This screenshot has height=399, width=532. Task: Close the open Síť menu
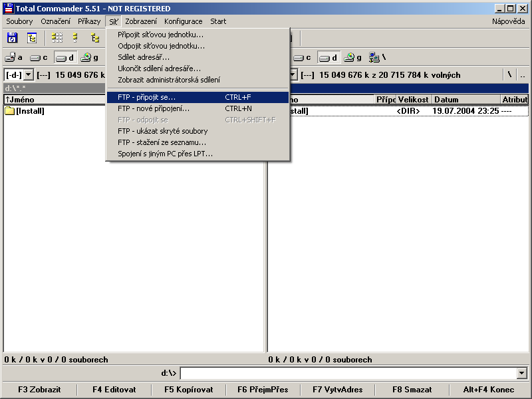[x=114, y=21]
